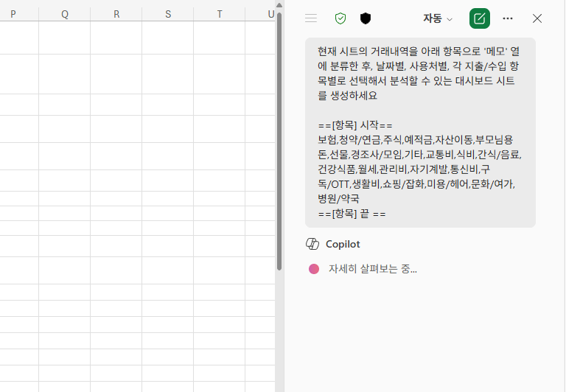Select column S header
This screenshot has width=566, height=392.
(x=168, y=14)
